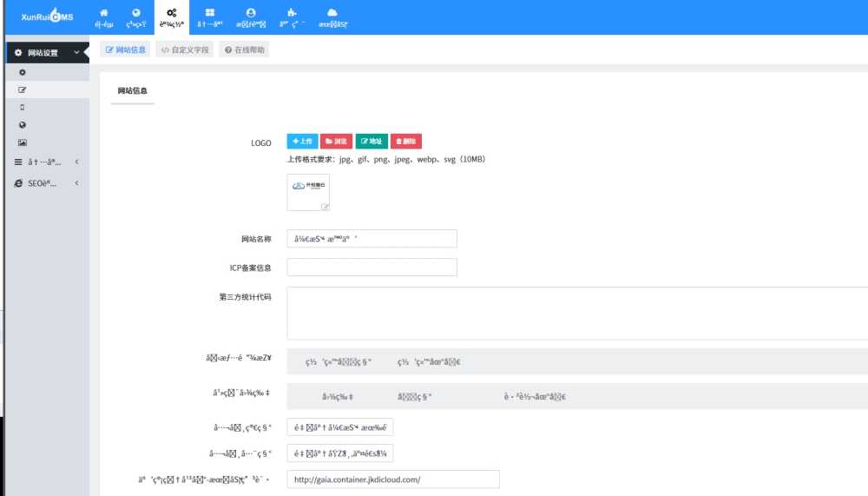Click the 上传格式要求 format hint text
This screenshot has width=868, height=496.
[386, 160]
